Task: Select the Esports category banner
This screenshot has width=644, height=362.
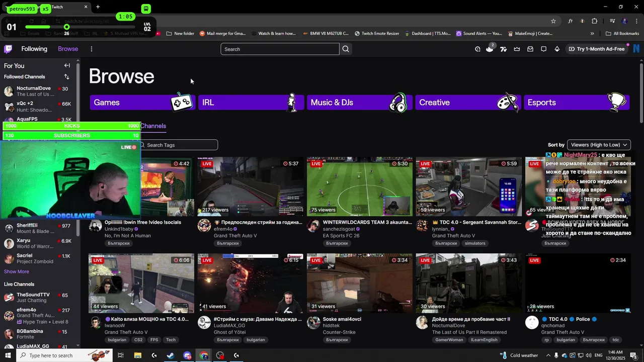Action: point(576,102)
